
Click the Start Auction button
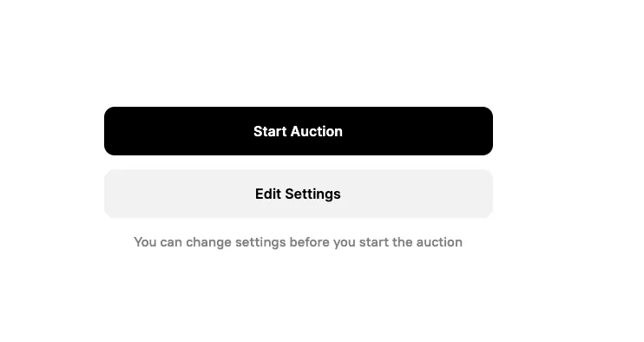click(x=299, y=131)
